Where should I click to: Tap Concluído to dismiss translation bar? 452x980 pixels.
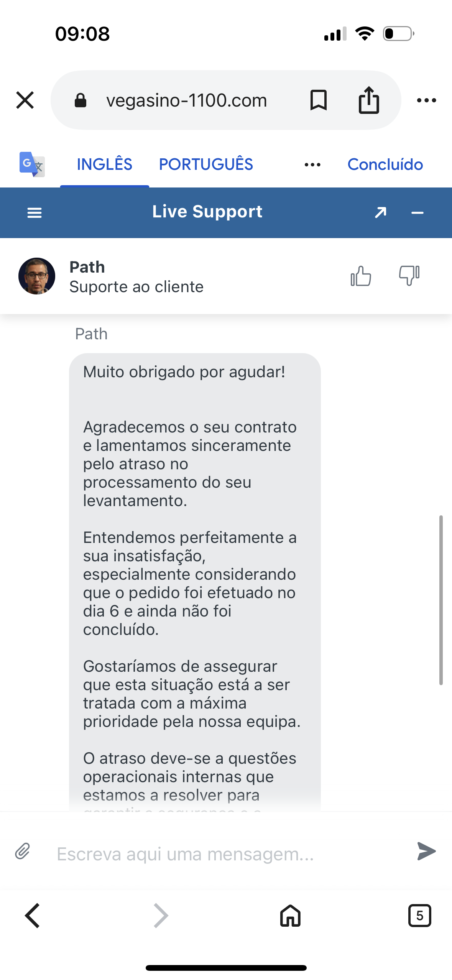[x=385, y=164]
